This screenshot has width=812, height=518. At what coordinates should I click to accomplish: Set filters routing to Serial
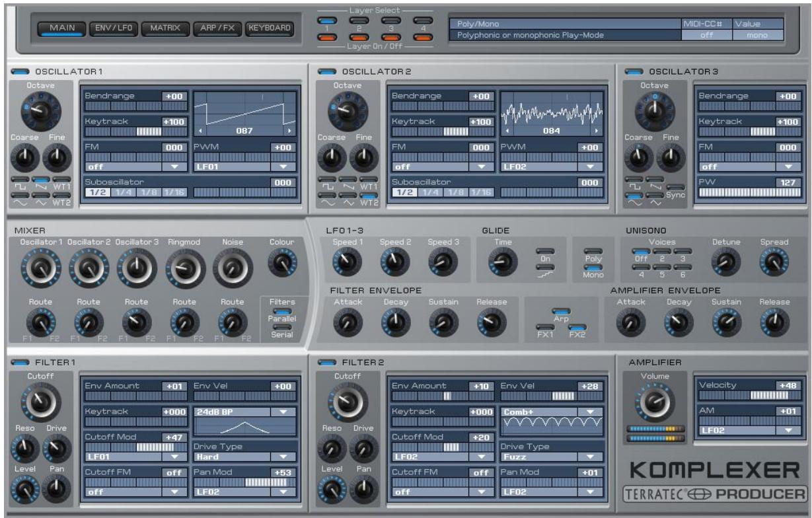282,328
